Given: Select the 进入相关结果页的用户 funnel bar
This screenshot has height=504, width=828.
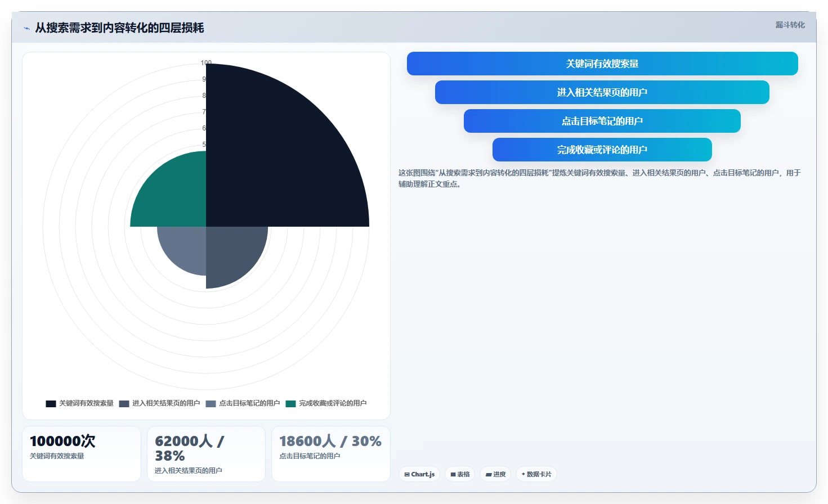Looking at the screenshot, I should (602, 92).
